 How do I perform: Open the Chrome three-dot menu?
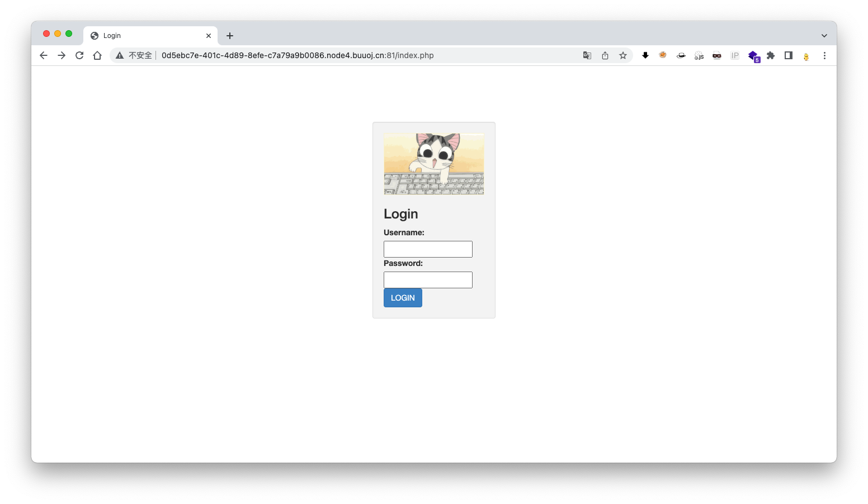824,55
